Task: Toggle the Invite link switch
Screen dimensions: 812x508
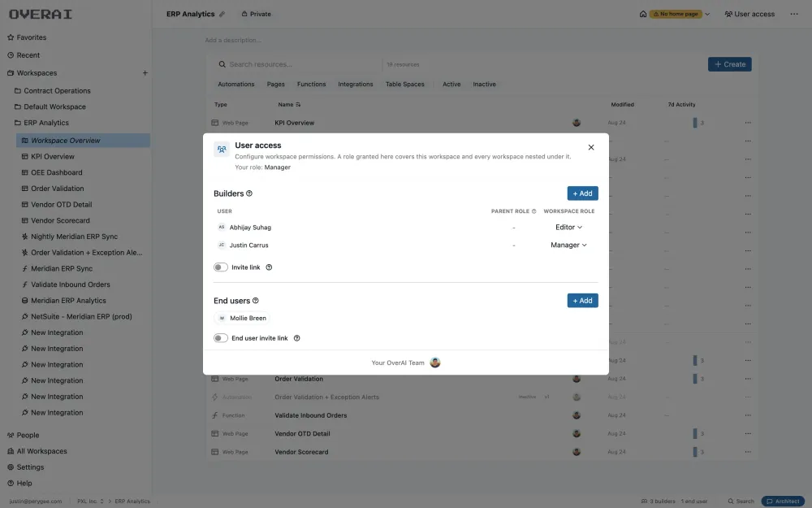Action: click(x=221, y=267)
